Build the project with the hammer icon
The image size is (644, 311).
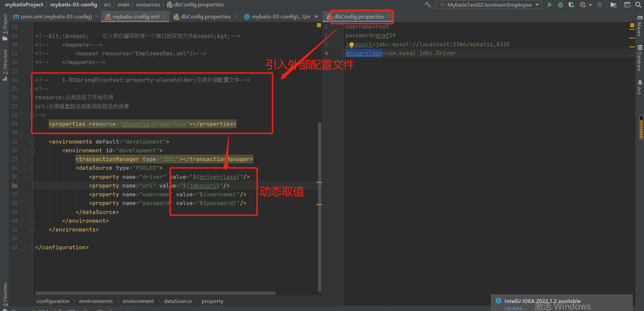coord(428,5)
